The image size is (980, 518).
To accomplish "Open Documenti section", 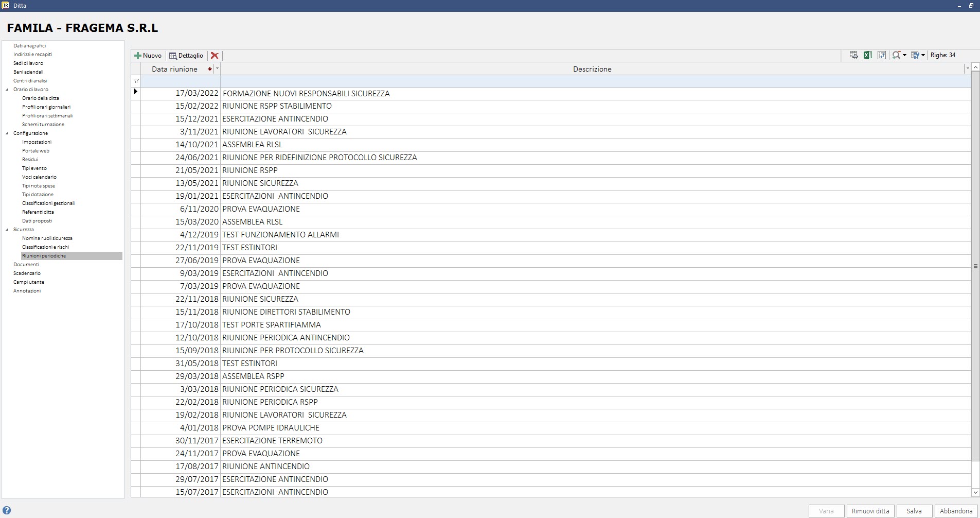I will [x=26, y=265].
